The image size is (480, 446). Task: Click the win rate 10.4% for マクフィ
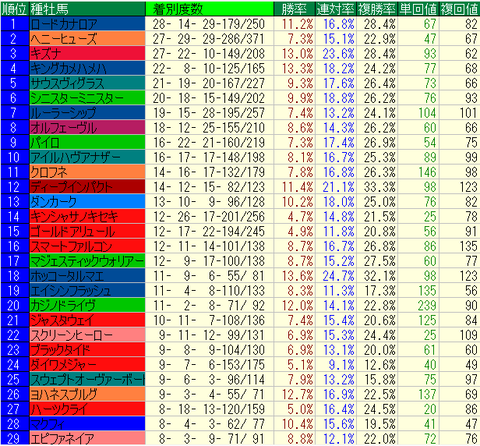coord(298,424)
